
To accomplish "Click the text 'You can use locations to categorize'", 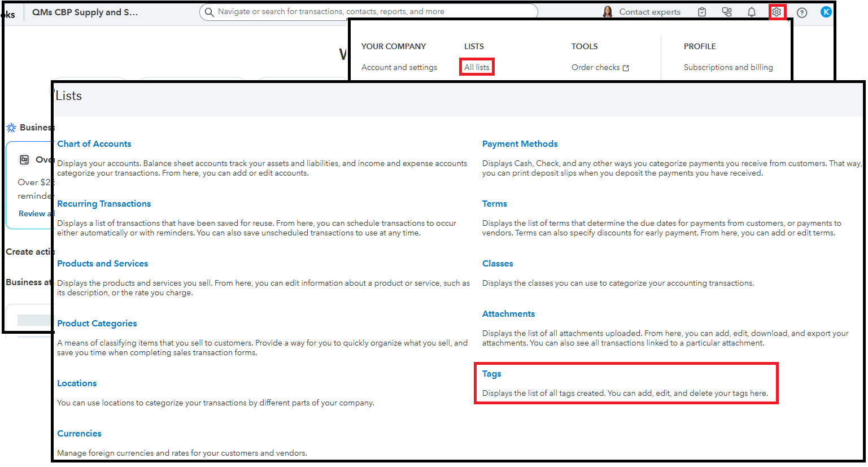I will tap(215, 403).
